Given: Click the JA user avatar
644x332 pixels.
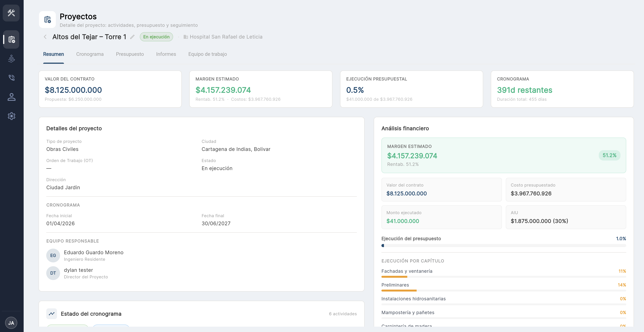Looking at the screenshot, I should (11, 323).
